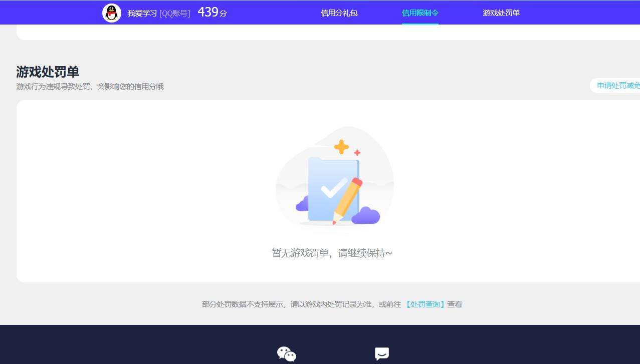Screen dimensions: 640x364
Task: Switch to 信用限制令 tab
Action: (420, 13)
